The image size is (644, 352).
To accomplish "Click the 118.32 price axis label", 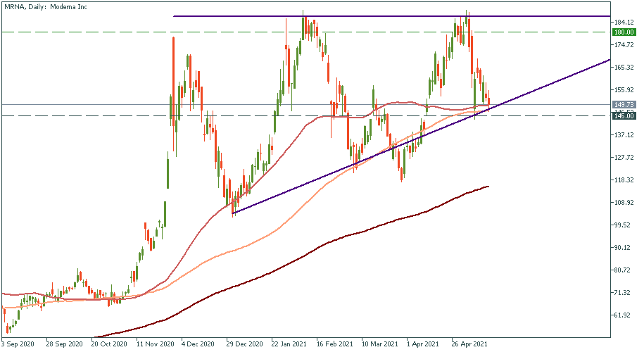I will [x=620, y=180].
